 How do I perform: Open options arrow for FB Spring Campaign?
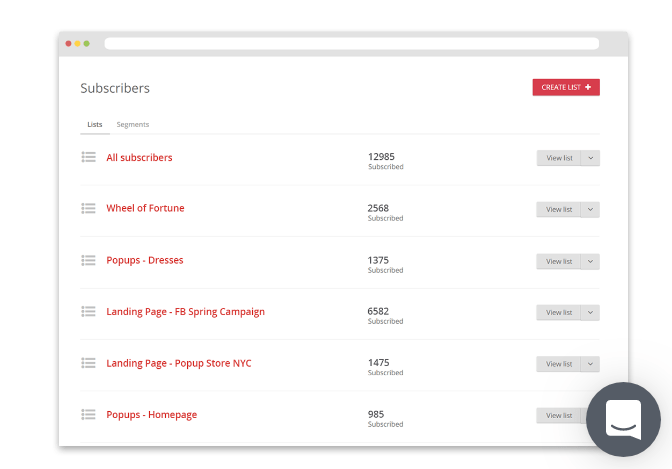[x=590, y=312]
